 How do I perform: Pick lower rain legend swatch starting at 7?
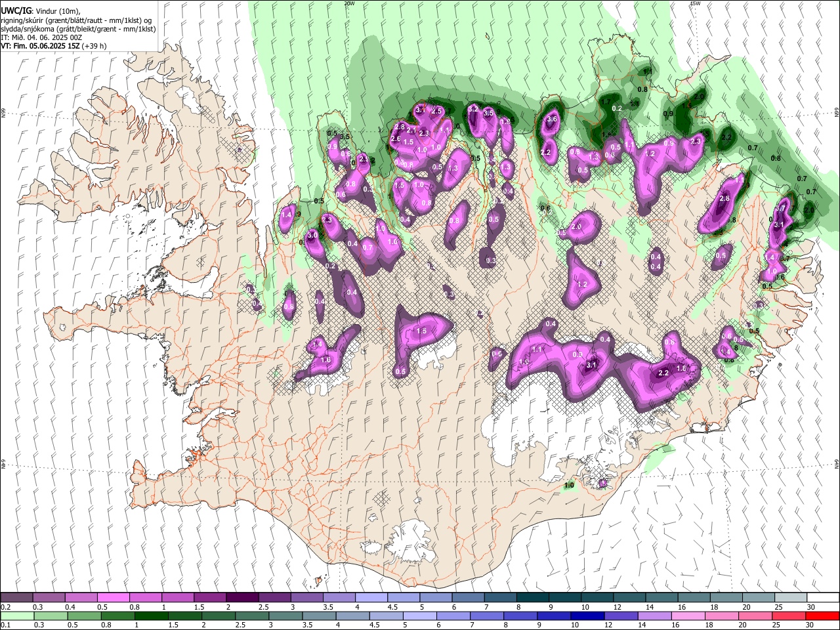coord(487,616)
